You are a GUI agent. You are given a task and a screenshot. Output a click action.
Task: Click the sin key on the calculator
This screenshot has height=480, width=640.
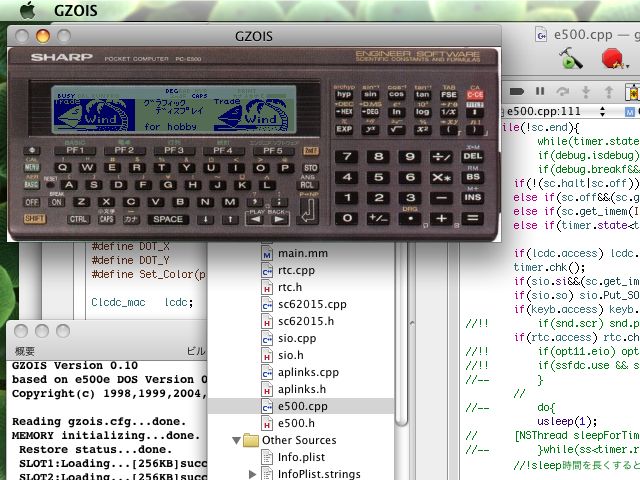(x=370, y=94)
